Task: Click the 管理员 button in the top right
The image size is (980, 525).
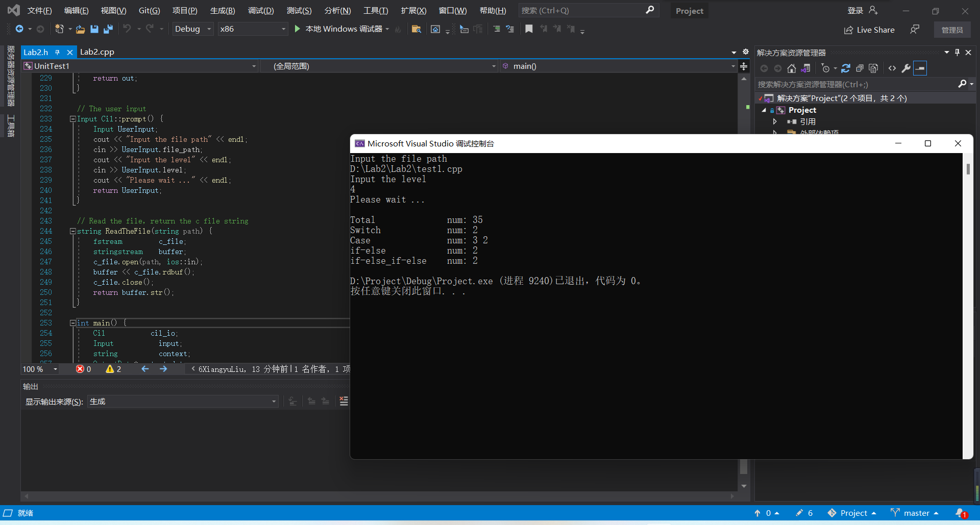Action: pyautogui.click(x=952, y=30)
